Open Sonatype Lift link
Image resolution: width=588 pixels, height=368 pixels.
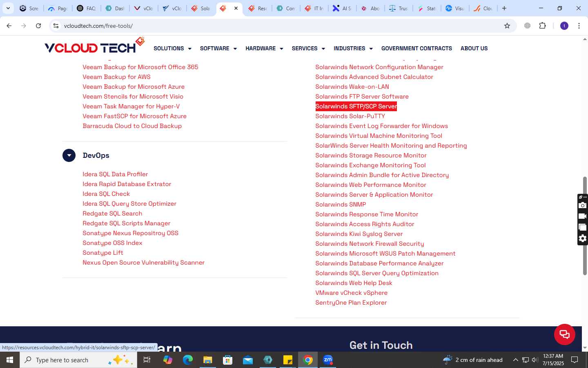click(103, 253)
